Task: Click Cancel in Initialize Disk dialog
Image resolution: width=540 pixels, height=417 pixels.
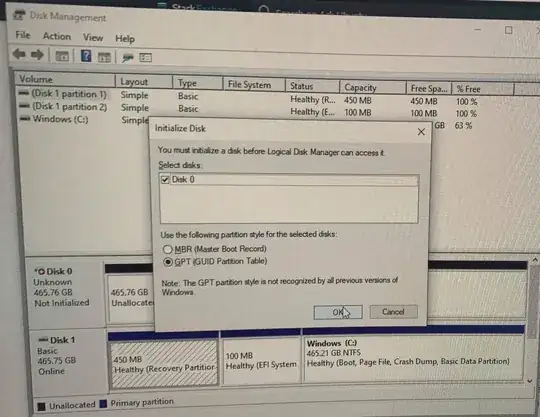Action: pyautogui.click(x=393, y=312)
